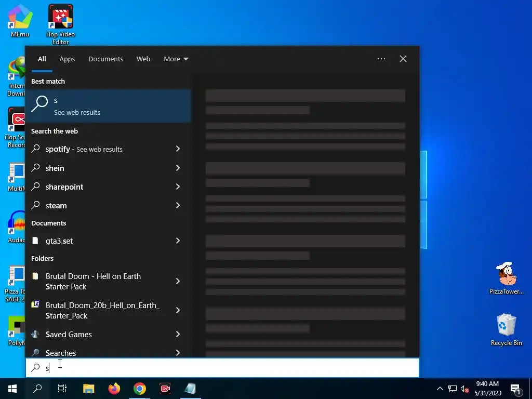The height and width of the screenshot is (399, 532).
Task: Select the All search tab
Action: coord(42,59)
